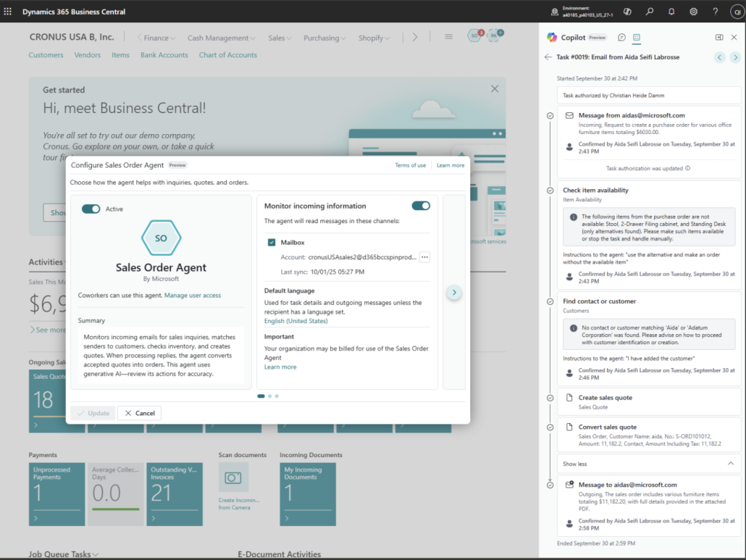The image size is (746, 560).
Task: Click the PA agent hexagon icon
Action: click(495, 35)
